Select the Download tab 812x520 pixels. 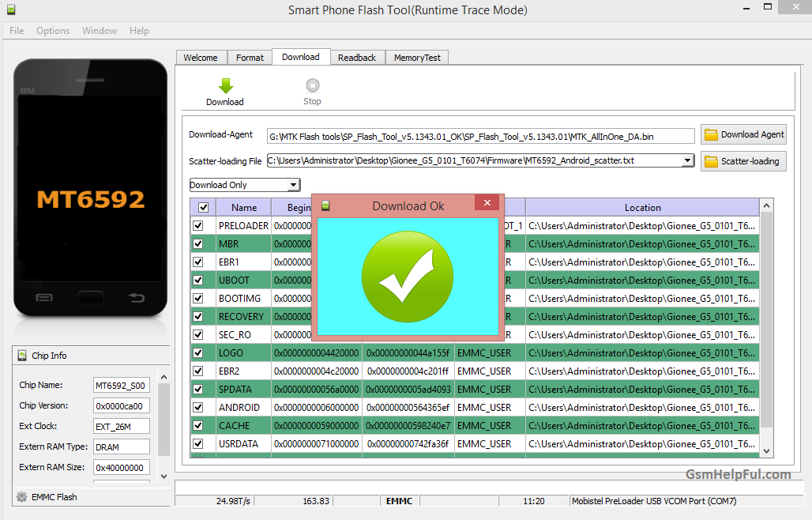[301, 57]
